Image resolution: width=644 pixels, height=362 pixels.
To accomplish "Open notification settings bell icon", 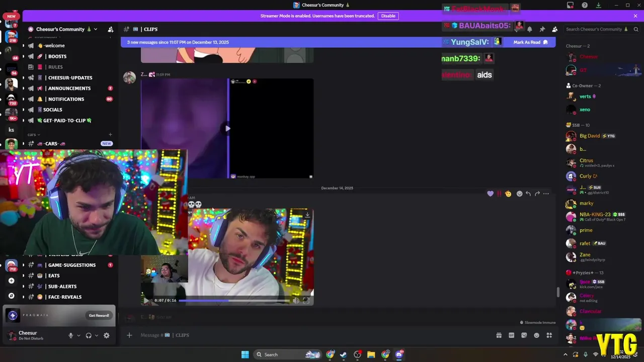I will (x=529, y=29).
